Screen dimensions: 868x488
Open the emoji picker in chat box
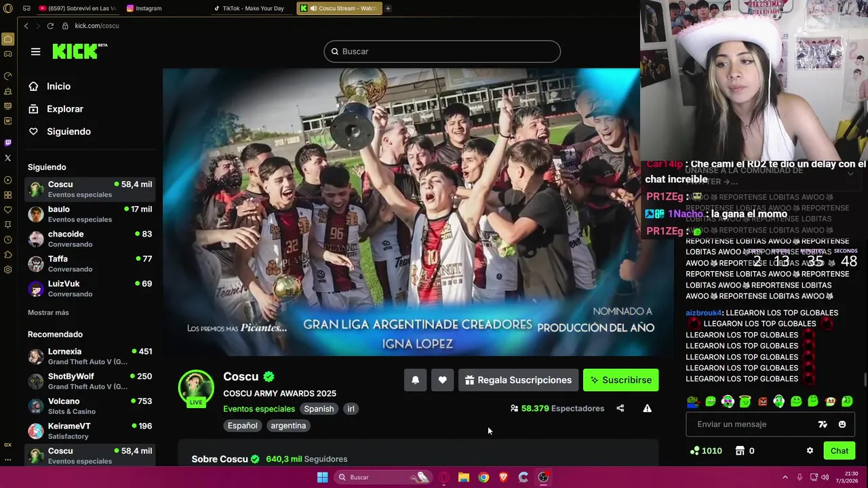click(x=842, y=424)
